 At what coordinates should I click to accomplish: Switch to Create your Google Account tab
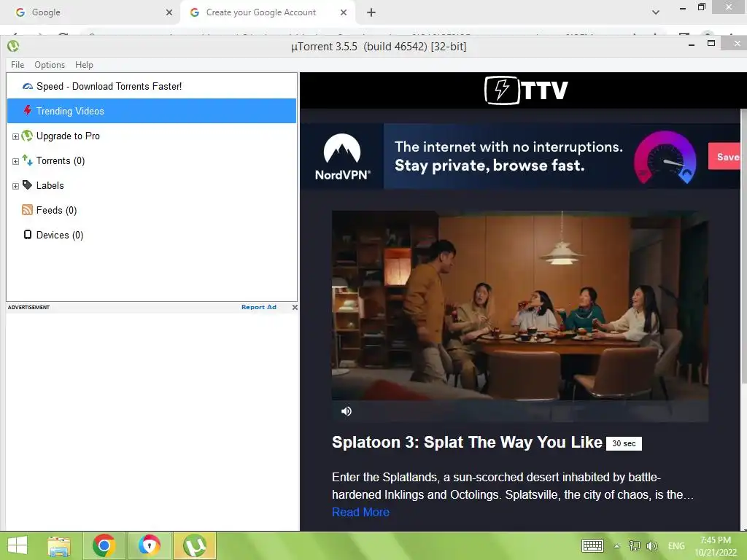click(x=267, y=12)
